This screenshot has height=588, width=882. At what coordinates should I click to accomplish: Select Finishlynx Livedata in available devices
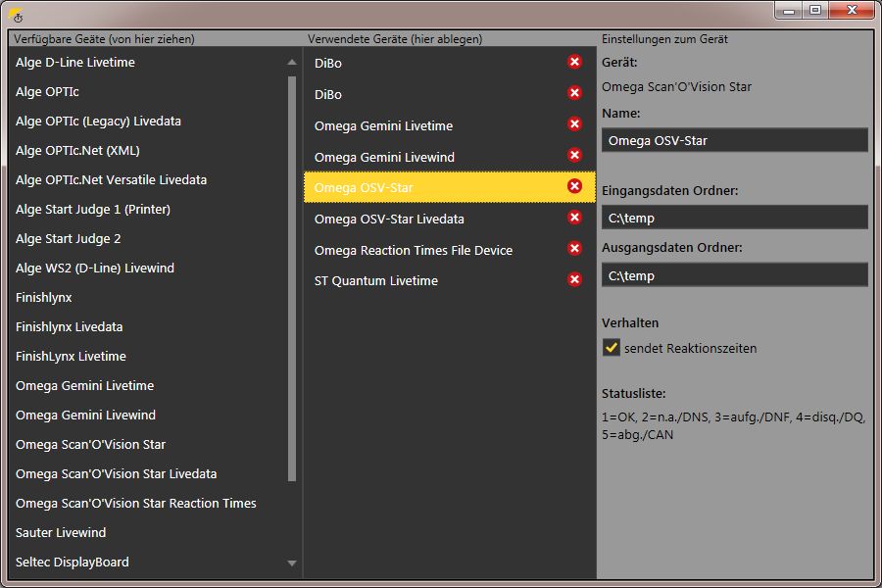(70, 327)
